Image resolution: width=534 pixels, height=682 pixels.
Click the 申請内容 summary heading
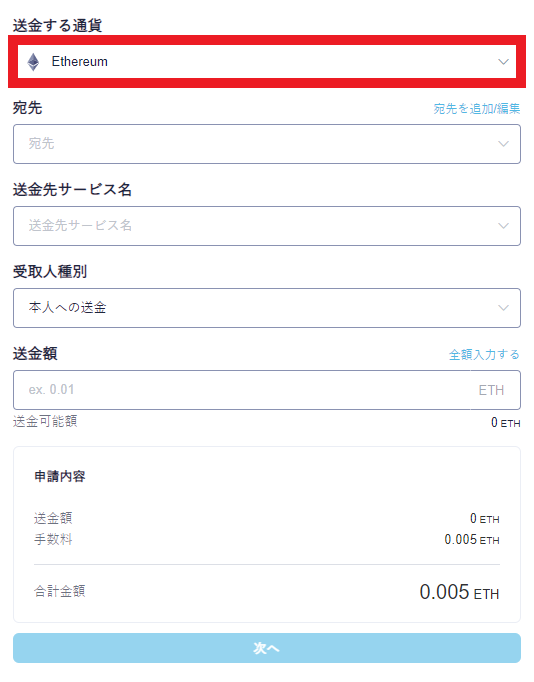pos(60,476)
